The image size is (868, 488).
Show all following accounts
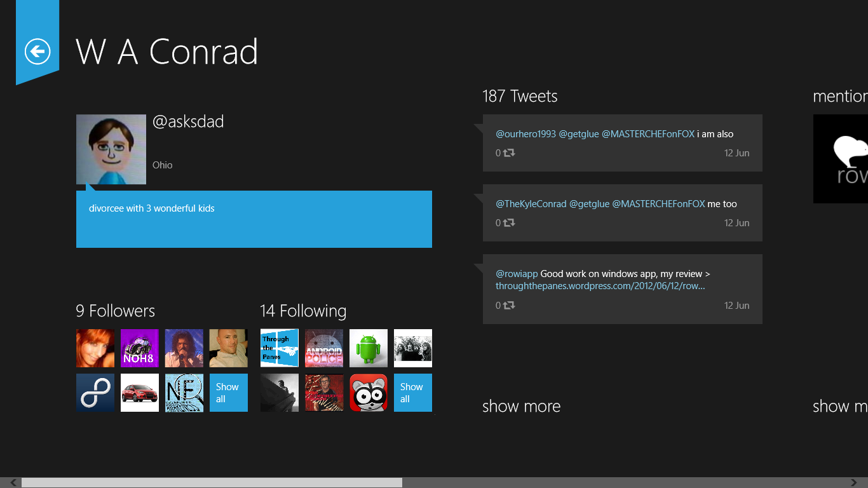pyautogui.click(x=413, y=393)
